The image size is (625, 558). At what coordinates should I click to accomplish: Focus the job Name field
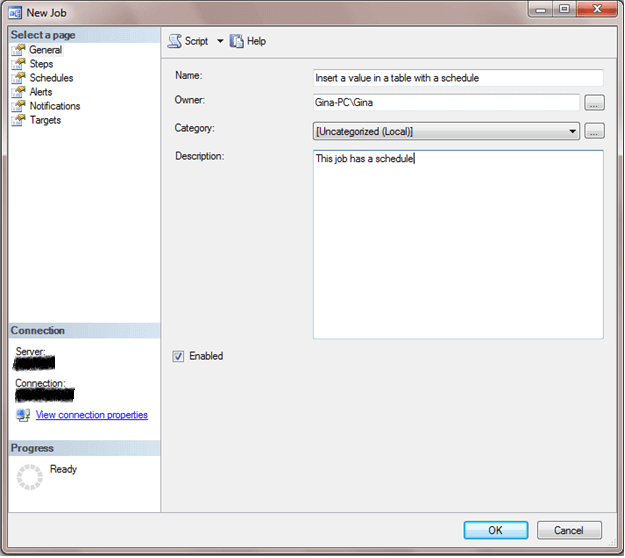[458, 78]
